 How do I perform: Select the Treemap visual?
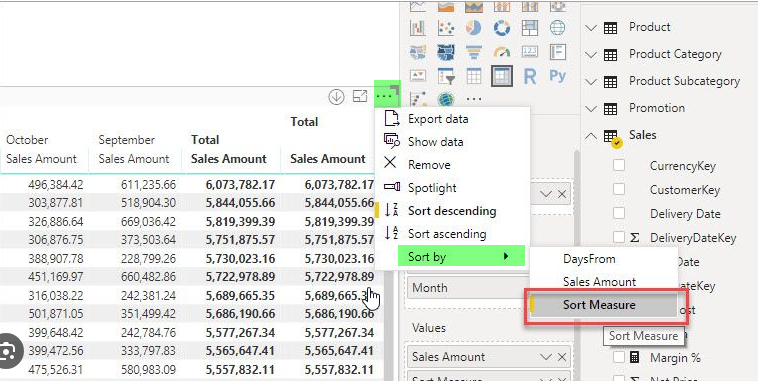pos(530,28)
